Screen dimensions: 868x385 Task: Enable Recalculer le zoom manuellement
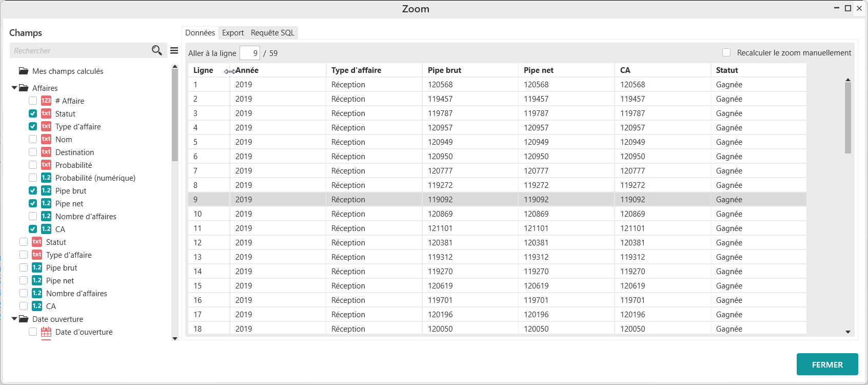coord(726,52)
